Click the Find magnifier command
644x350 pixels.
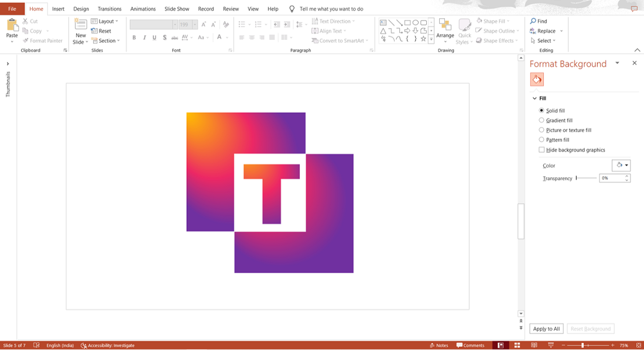point(539,21)
